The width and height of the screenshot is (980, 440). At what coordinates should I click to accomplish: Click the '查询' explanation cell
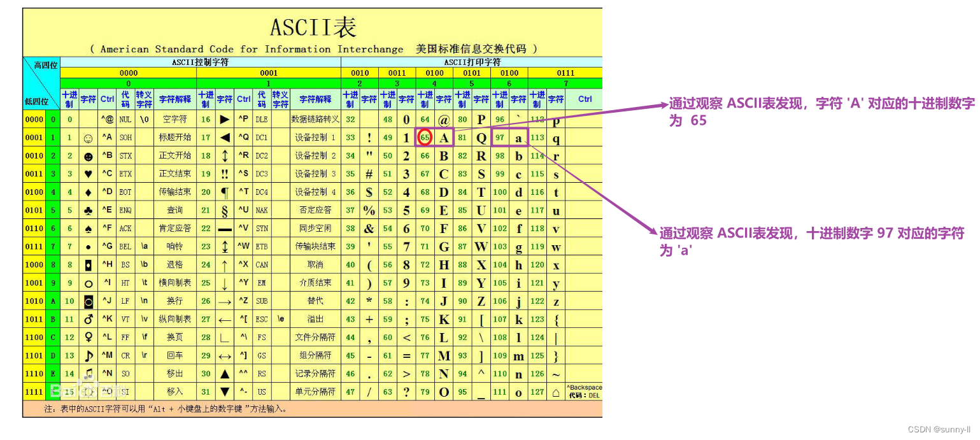174,210
